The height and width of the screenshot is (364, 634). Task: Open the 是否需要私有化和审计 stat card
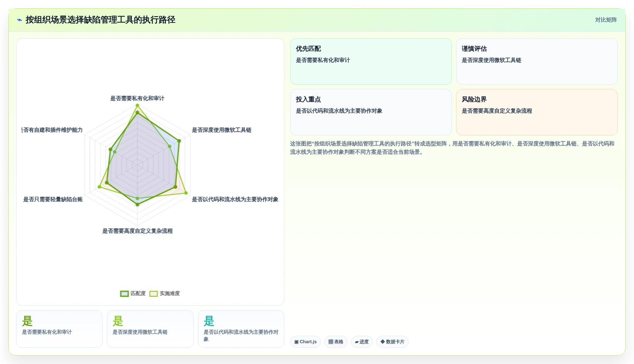(x=59, y=329)
